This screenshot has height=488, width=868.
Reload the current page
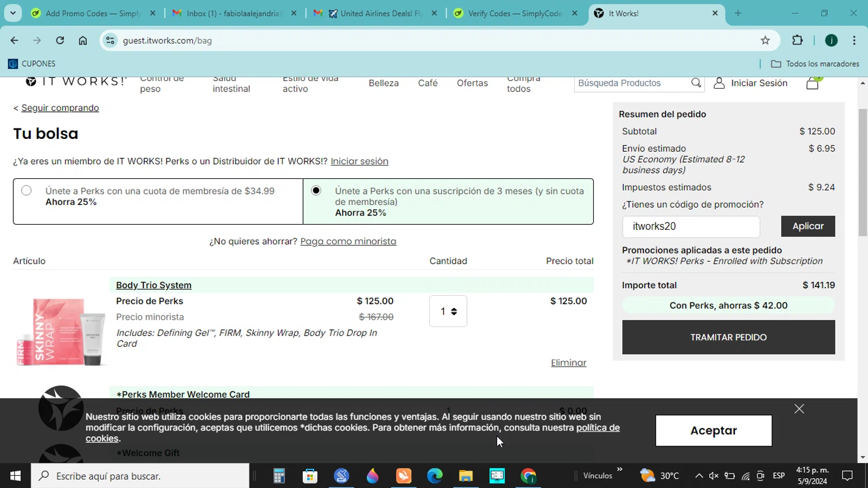pyautogui.click(x=60, y=41)
